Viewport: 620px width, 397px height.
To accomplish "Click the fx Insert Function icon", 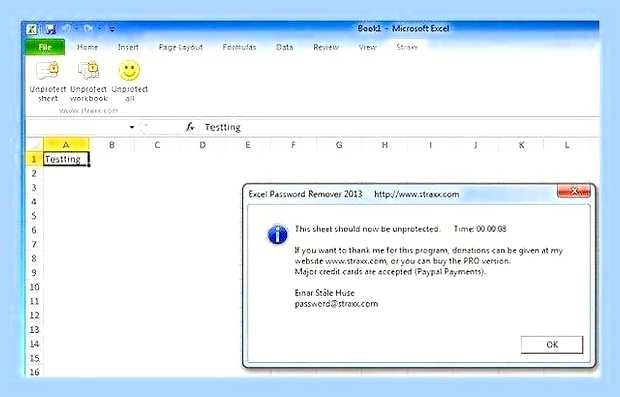I will tap(190, 127).
